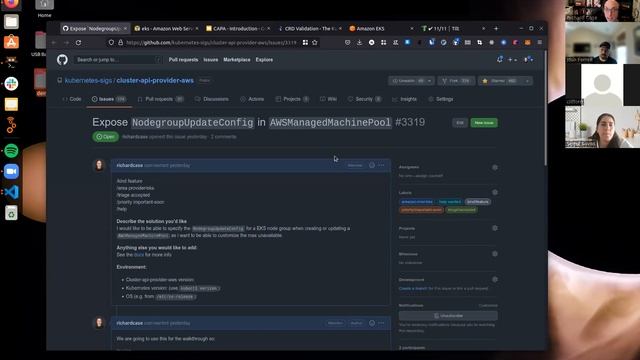Open the site security padlock icon
This screenshot has width=640, height=360.
(120, 42)
